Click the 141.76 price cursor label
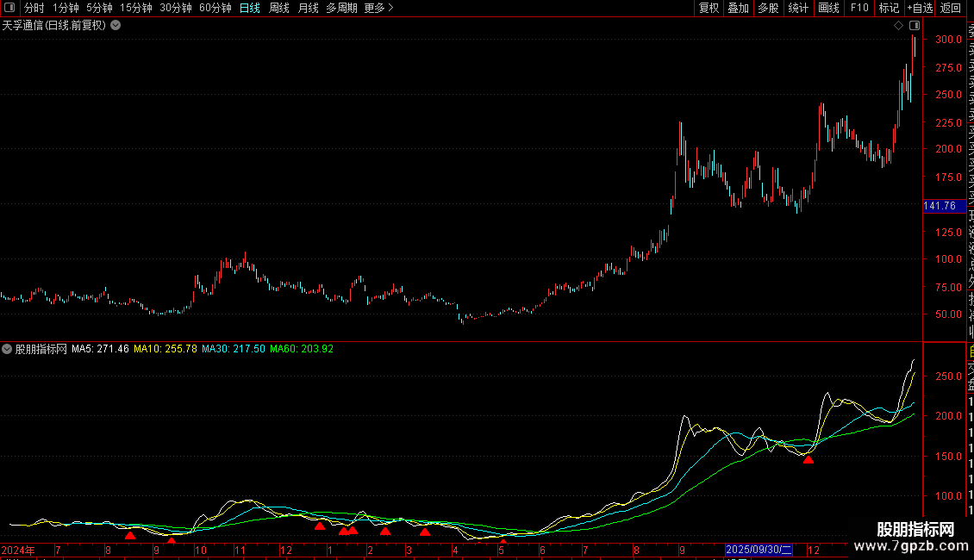Viewport: 974px width, 560px height. point(943,206)
